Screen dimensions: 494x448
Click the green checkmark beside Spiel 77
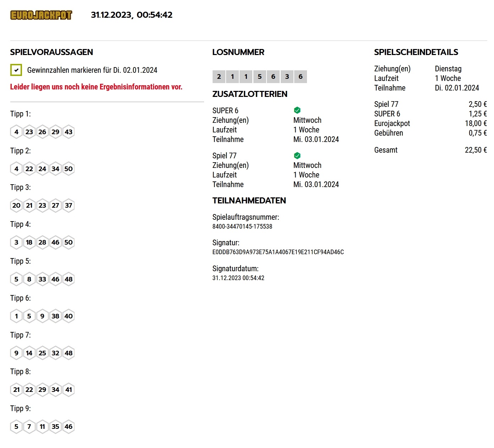tap(297, 155)
